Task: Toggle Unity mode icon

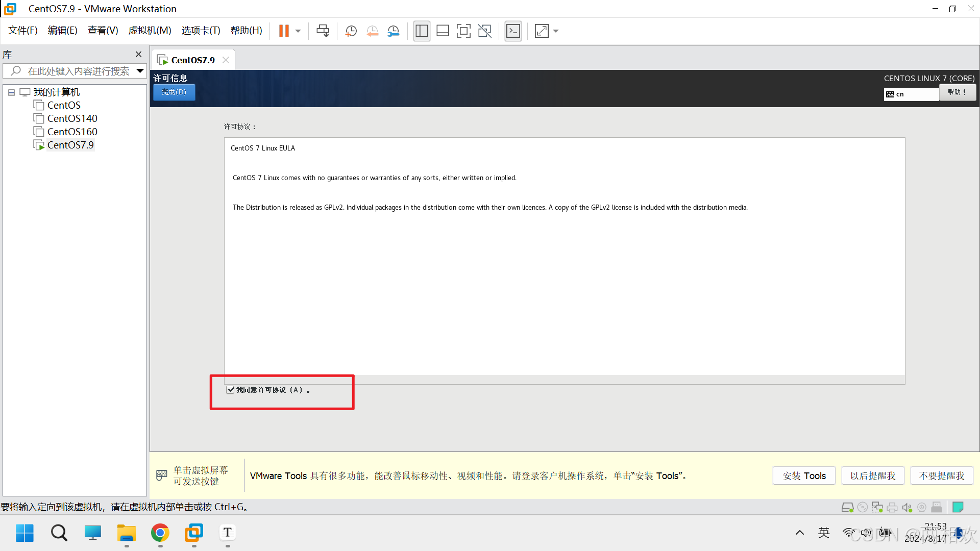Action: 484,31
